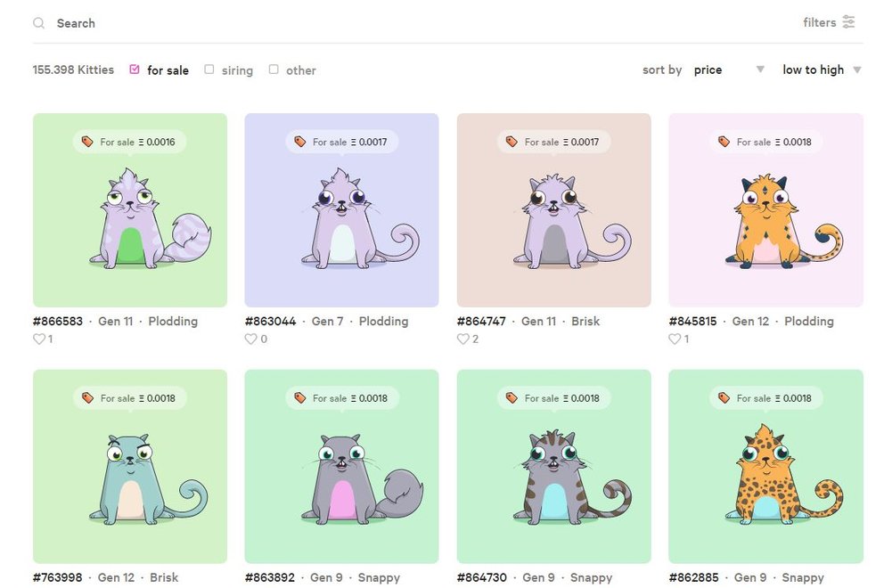Screen dimensions: 884x588
Task: Check the other checkbox
Action: [x=274, y=69]
